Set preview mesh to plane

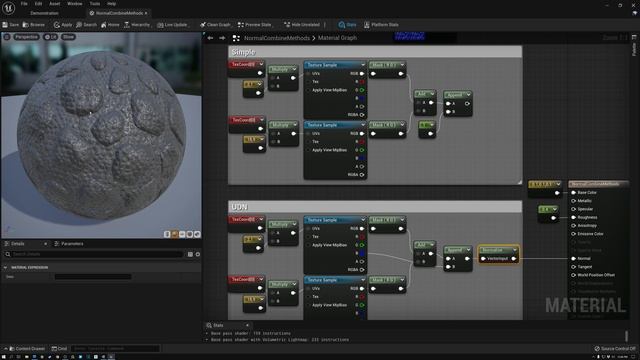pos(182,234)
